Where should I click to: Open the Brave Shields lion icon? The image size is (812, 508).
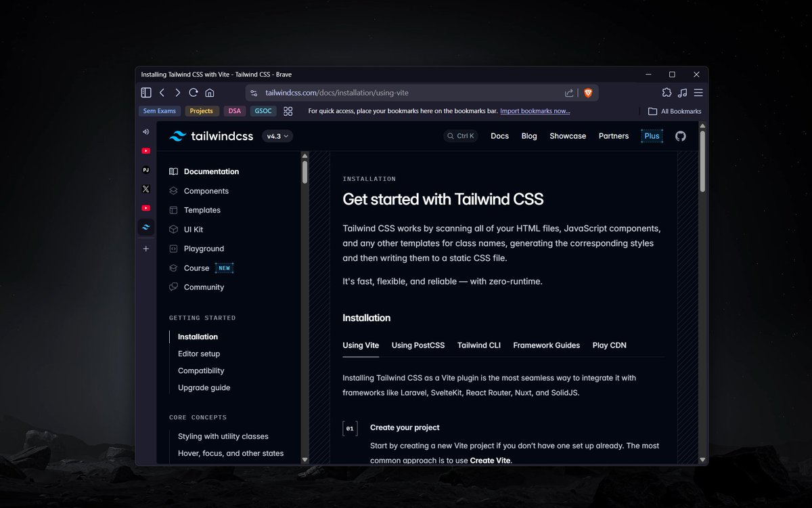click(x=588, y=93)
